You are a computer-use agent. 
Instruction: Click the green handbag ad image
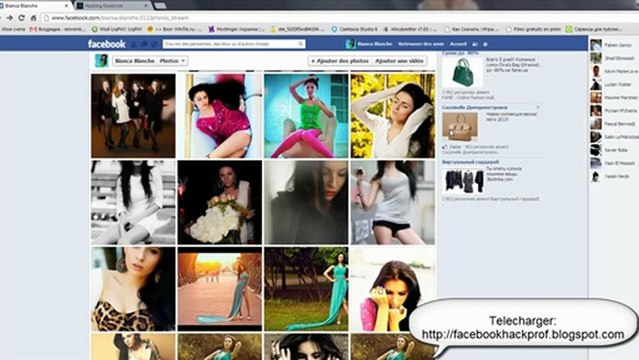pyautogui.click(x=462, y=72)
